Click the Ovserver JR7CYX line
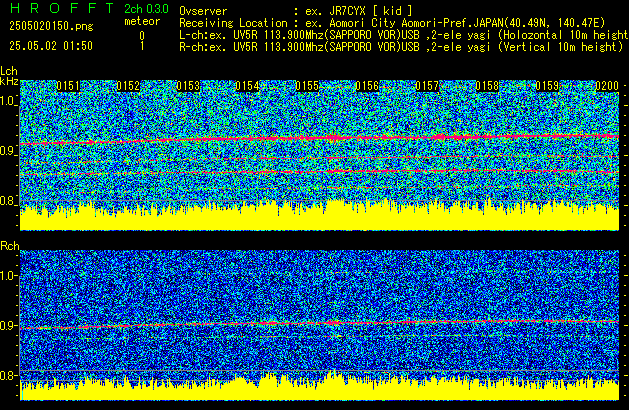 [296, 11]
